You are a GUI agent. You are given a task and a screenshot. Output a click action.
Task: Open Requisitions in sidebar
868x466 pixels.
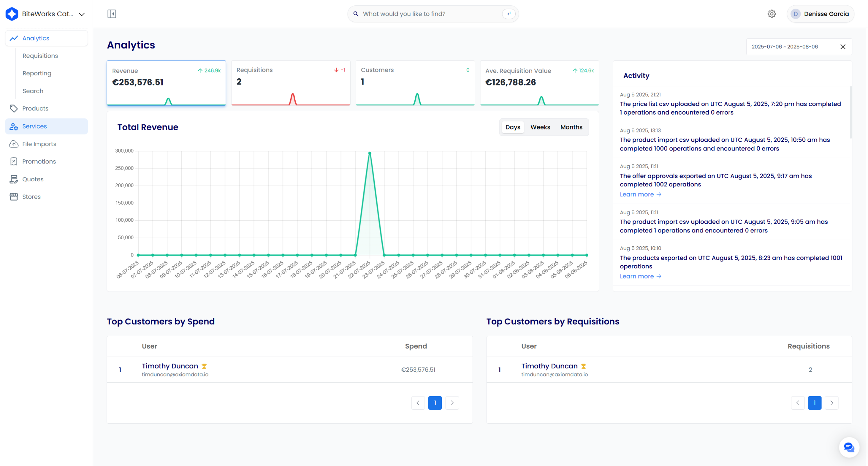40,56
